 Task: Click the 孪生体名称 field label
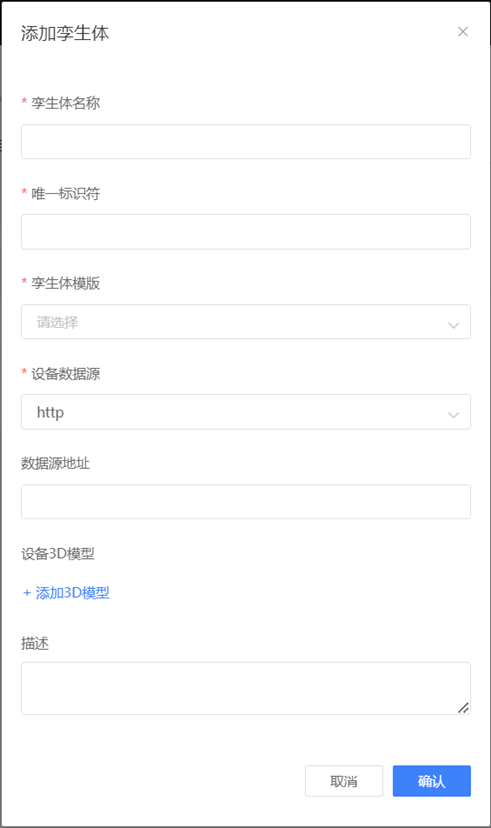click(65, 103)
